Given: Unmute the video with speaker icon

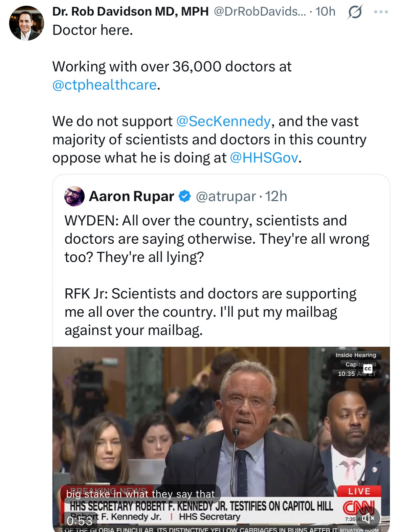Looking at the screenshot, I should click(368, 518).
